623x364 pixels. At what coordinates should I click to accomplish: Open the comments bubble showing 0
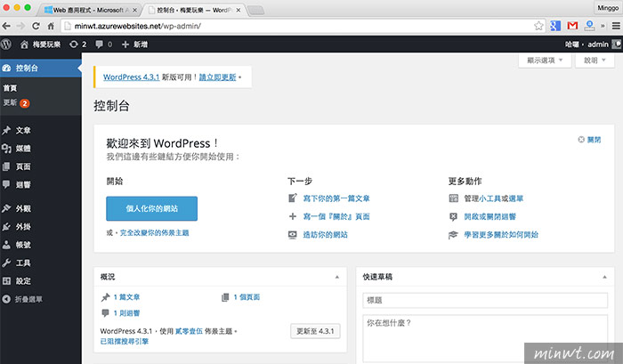coord(104,44)
